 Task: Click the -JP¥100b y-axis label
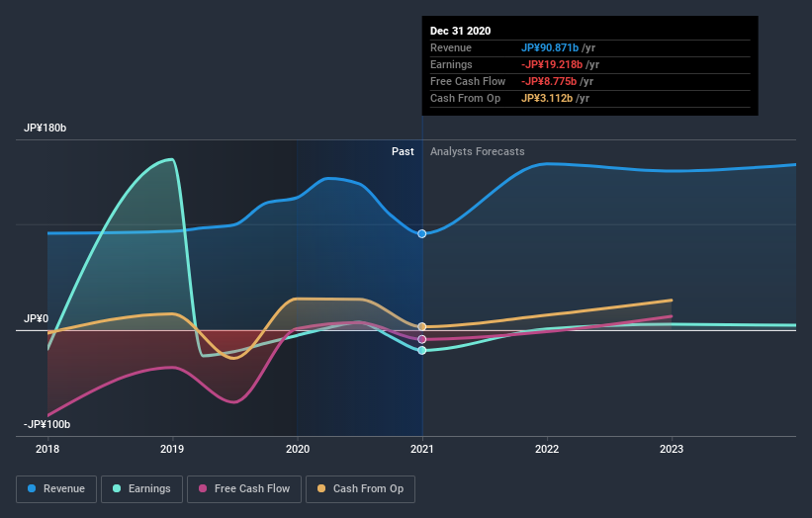(47, 424)
